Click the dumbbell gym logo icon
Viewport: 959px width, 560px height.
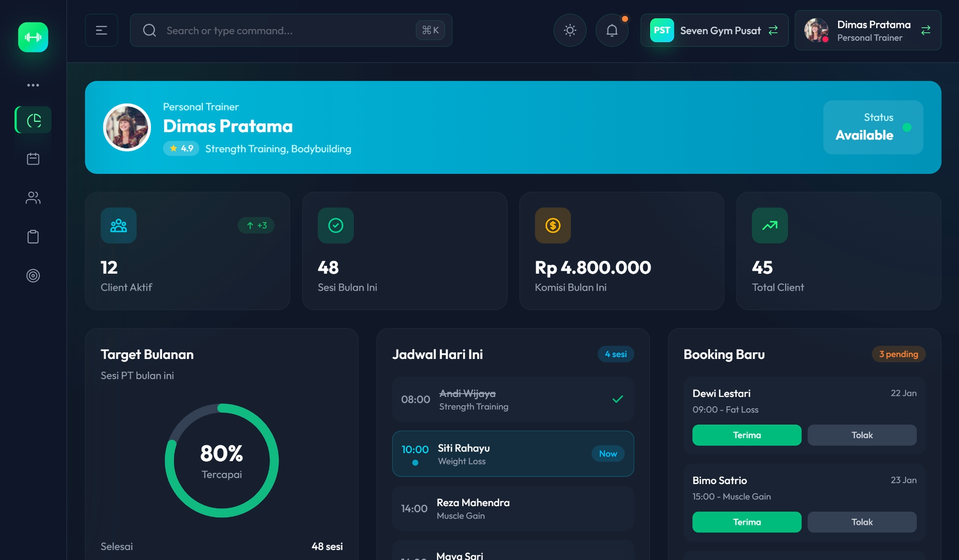pos(33,37)
